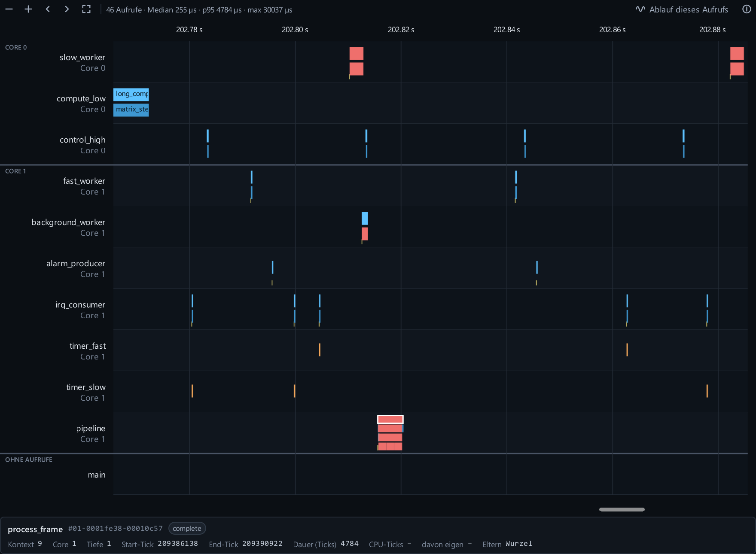This screenshot has width=756, height=554.
Task: Click the main track label
Action: [96, 475]
